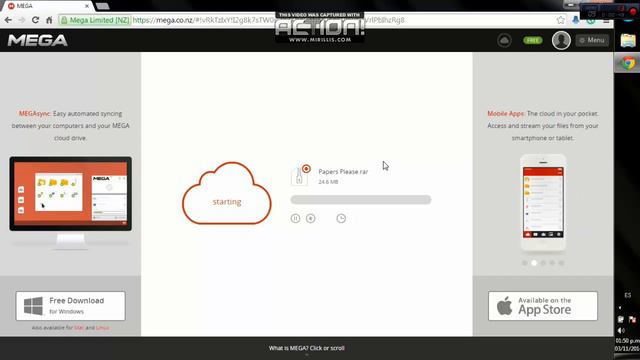Open the user avatar profile
Screen dimensions: 640x360
click(561, 40)
